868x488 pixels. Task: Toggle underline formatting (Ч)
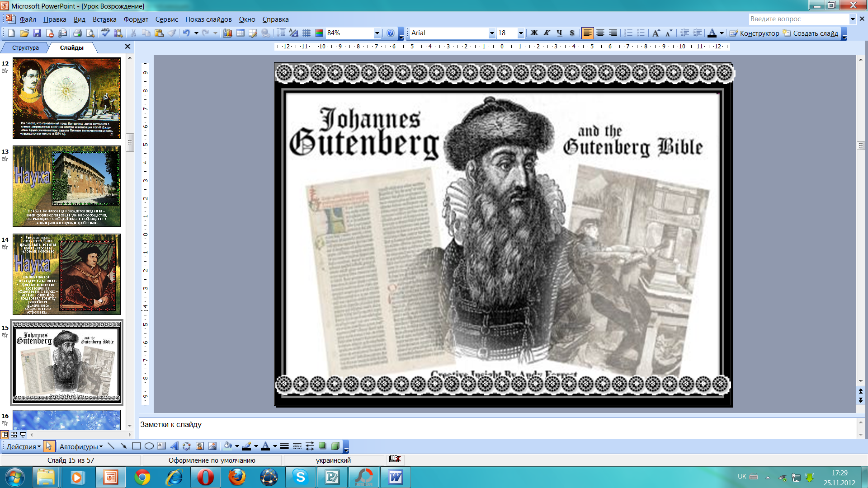click(x=559, y=33)
